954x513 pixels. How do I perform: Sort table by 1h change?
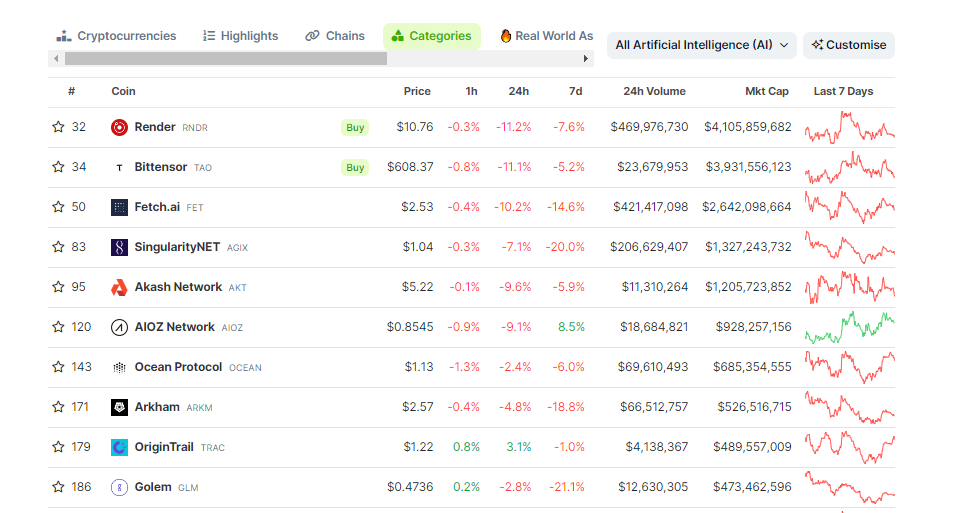[x=472, y=91]
